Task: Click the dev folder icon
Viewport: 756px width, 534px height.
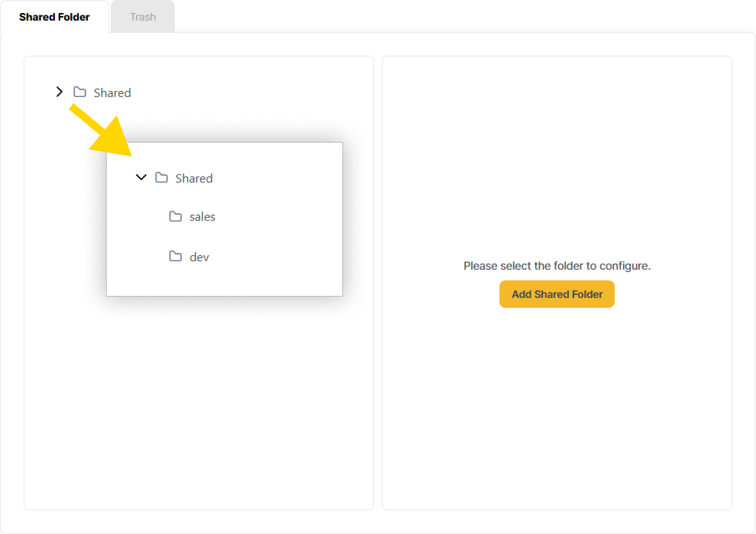Action: point(176,256)
